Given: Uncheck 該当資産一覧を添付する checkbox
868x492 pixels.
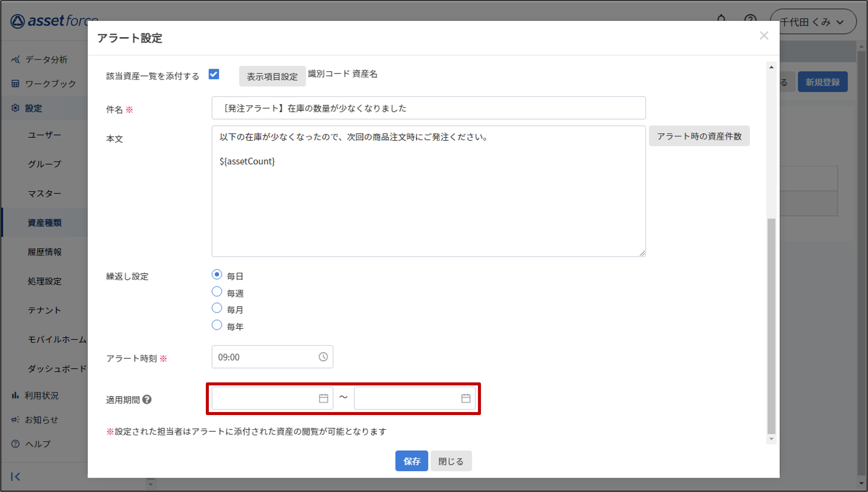Looking at the screenshot, I should coord(214,74).
